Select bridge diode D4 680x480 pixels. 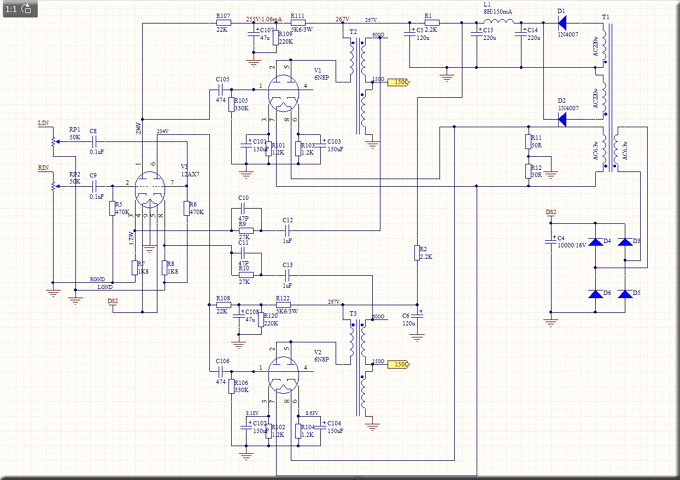click(599, 241)
